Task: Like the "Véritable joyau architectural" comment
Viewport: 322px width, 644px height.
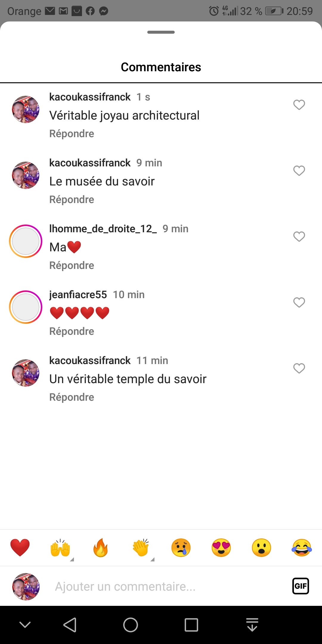Action: (x=299, y=105)
